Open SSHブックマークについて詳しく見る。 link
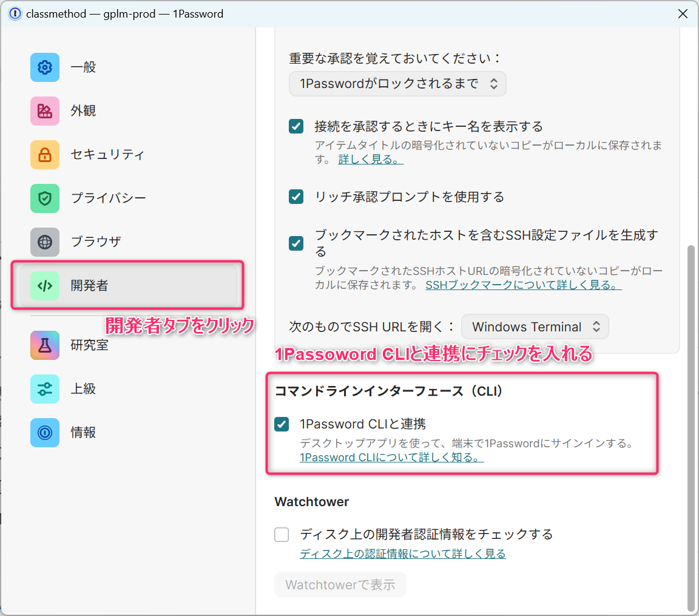699x616 pixels. tap(524, 285)
